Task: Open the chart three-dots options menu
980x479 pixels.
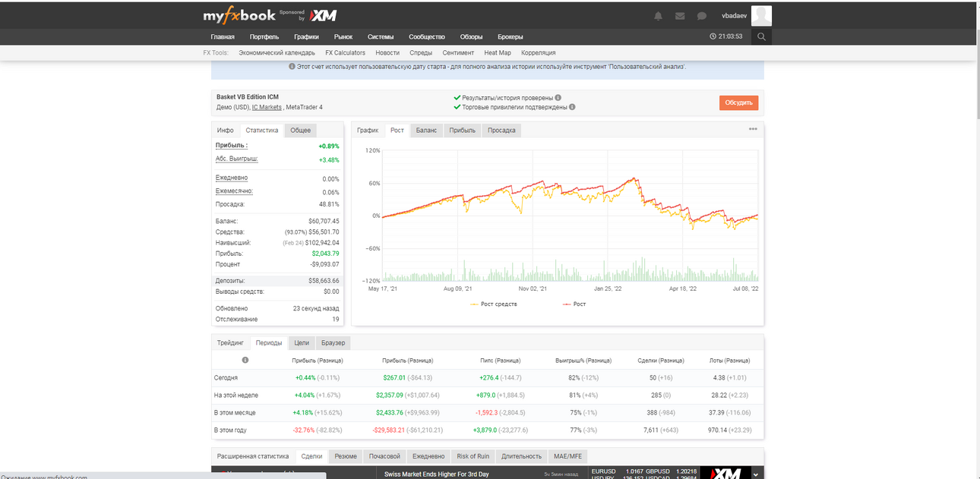Action: coord(753,129)
